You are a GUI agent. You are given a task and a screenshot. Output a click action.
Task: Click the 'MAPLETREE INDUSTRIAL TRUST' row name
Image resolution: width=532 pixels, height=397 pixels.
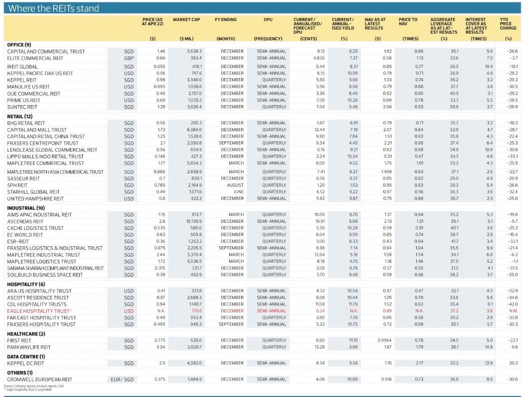[44, 255]
